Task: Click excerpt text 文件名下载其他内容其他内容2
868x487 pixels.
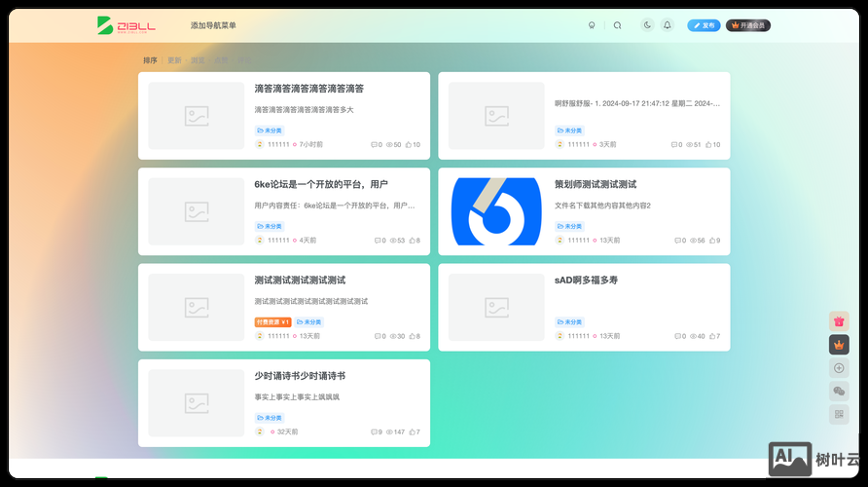Action: pos(602,206)
